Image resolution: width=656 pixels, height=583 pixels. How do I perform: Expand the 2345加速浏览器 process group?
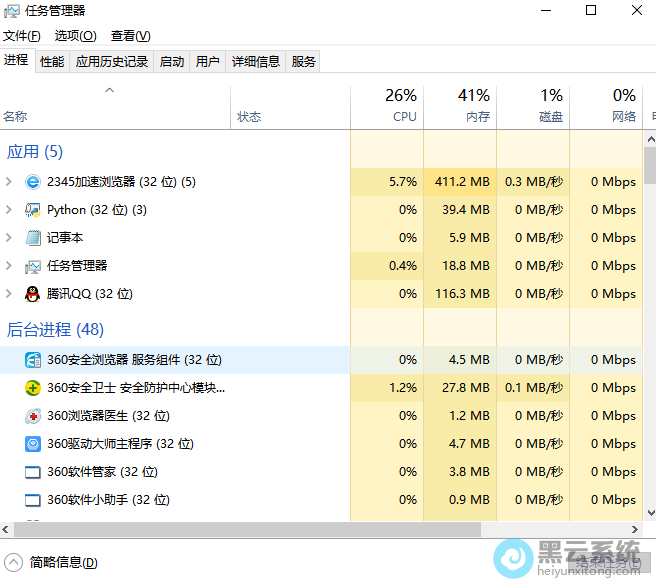(x=9, y=182)
